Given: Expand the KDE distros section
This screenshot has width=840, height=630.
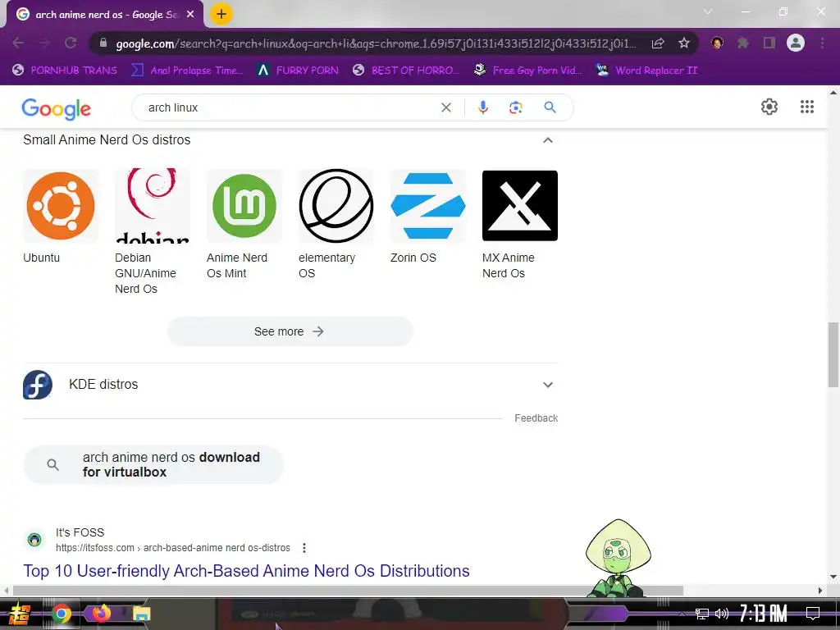Looking at the screenshot, I should 547,385.
